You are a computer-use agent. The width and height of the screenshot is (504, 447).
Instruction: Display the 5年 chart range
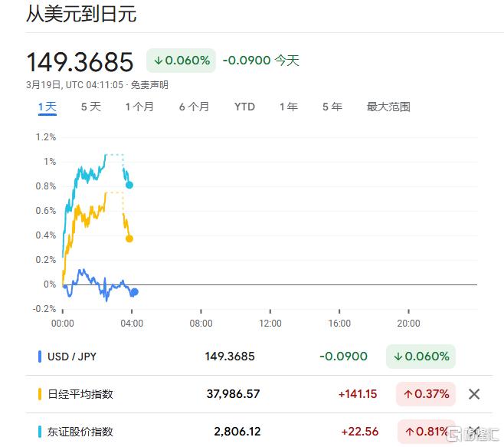click(x=332, y=107)
